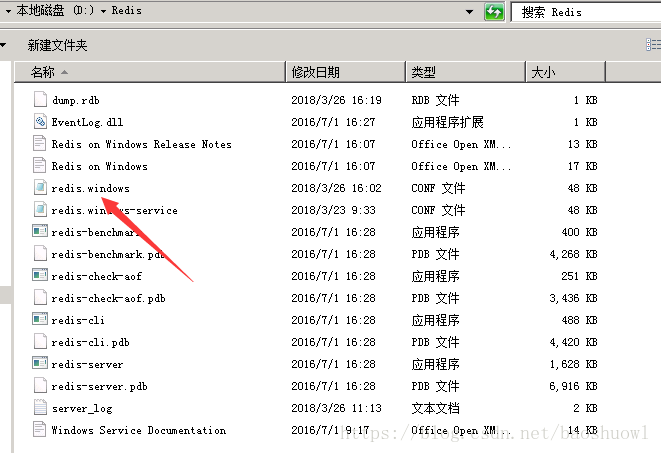This screenshot has height=453, width=661.
Task: Sort by the 大小 column header
Action: [565, 72]
